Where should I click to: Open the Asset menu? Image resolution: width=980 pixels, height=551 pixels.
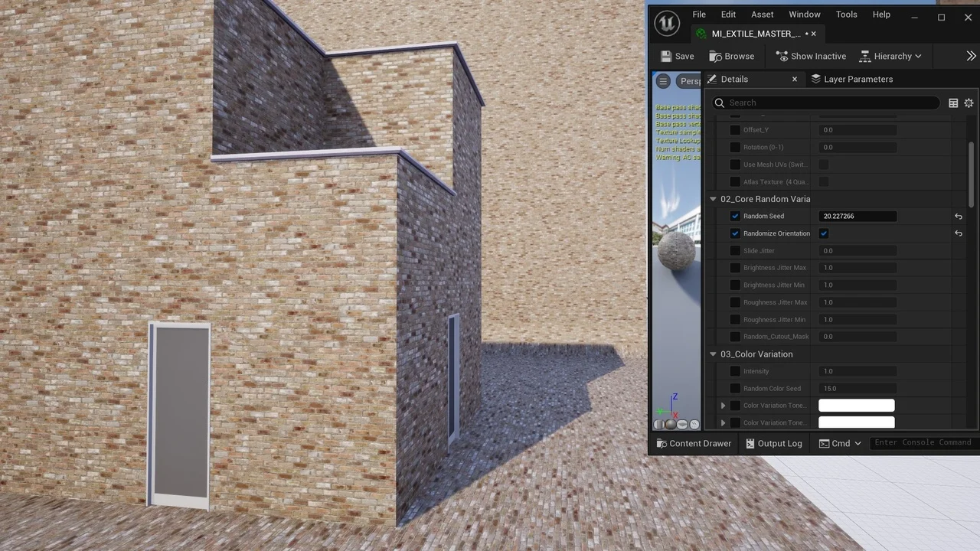[762, 15]
